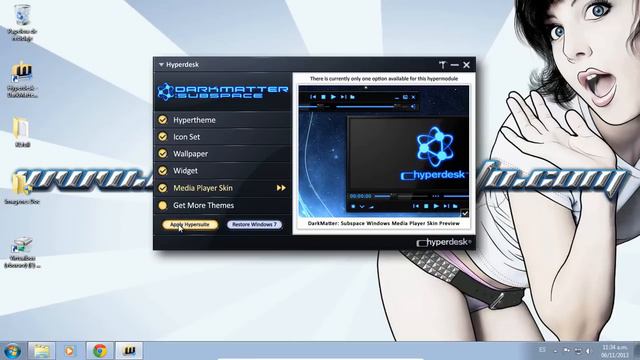Click the hyperdesk logo at window bottom
Image resolution: width=640 pixels, height=360 pixels.
[444, 242]
